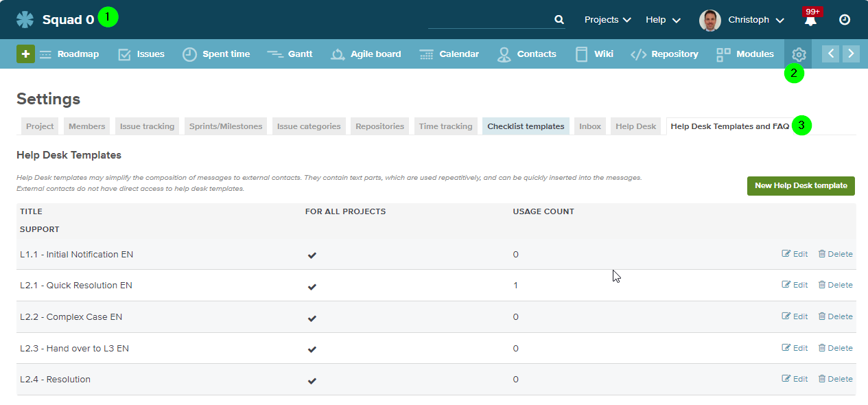Screen dimensions: 868x405
Task: Open the Christoph user dropdown
Action: point(755,20)
